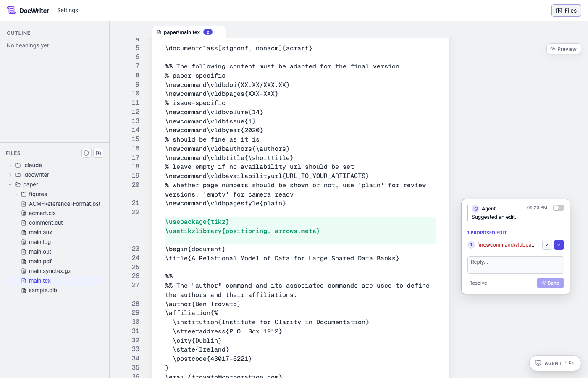Click the 06:20 PM comment timestamp
Screen dimensions: 588x378
pyautogui.click(x=537, y=207)
